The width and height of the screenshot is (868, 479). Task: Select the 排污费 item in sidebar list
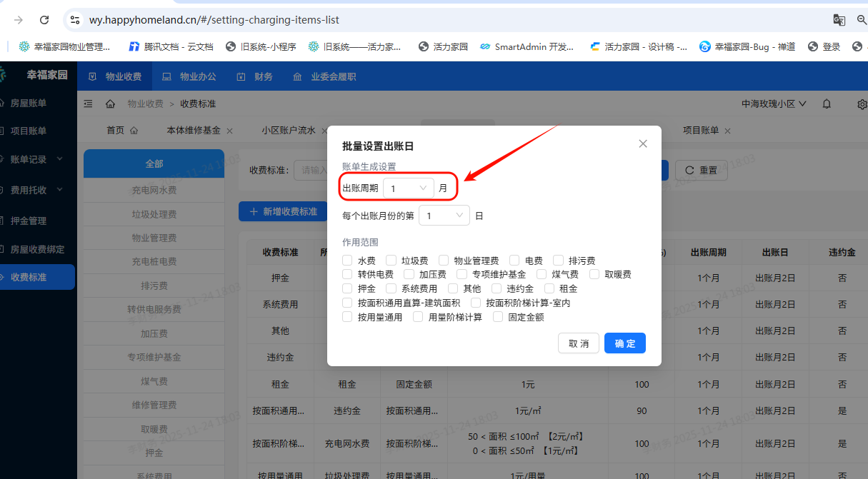(154, 285)
